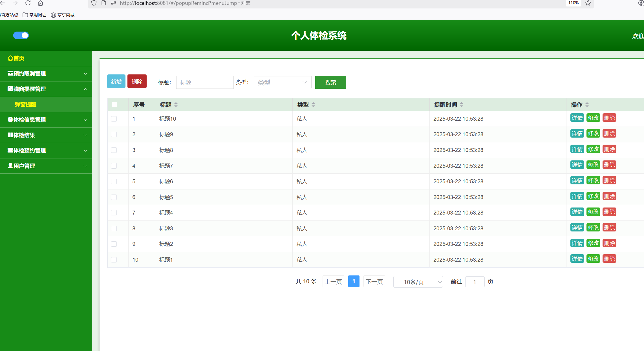Click 详情 button for row 标题5
This screenshot has width=644, height=351.
click(x=577, y=196)
